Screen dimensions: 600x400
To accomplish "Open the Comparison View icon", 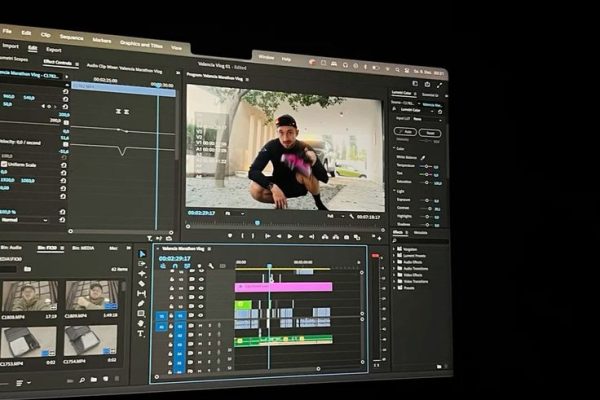I will pos(357,238).
